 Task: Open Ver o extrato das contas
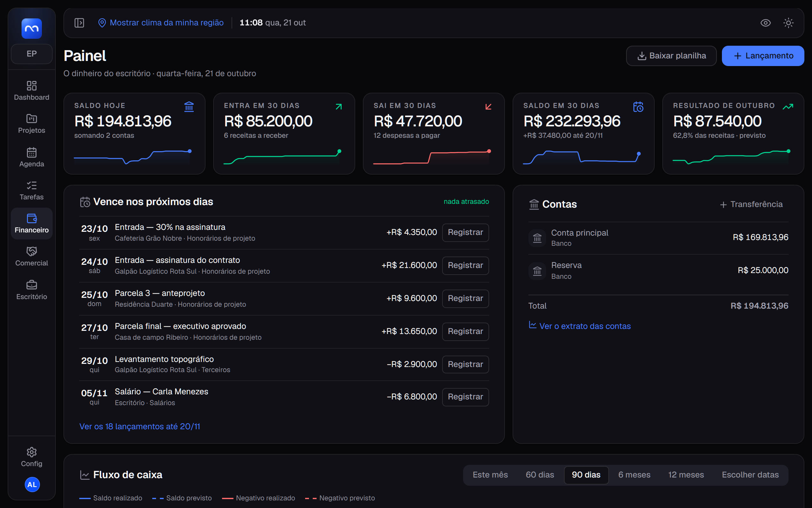[x=580, y=326]
